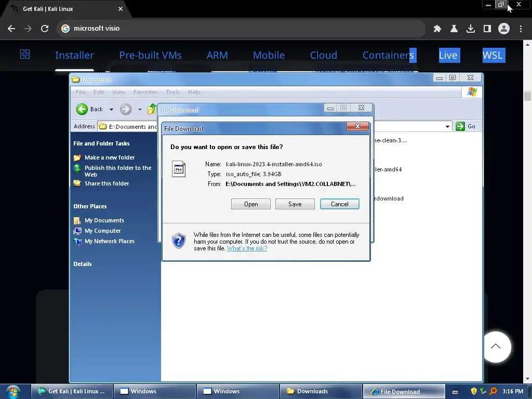Click the Up folder icon in toolbar
Screen dimensions: 532x399
pos(152,109)
